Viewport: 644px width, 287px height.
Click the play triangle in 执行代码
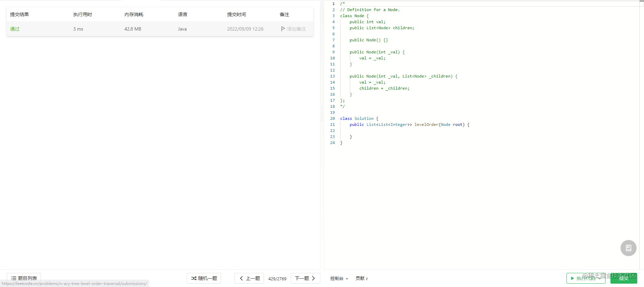coord(573,278)
